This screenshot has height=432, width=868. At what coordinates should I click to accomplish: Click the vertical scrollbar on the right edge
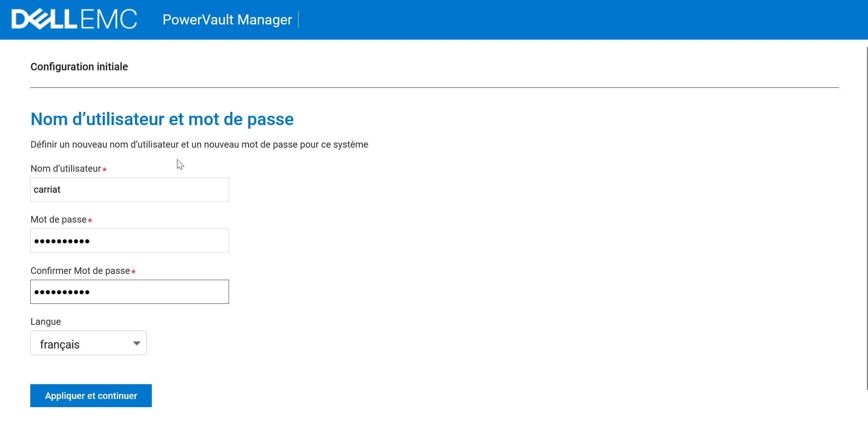tap(867, 218)
